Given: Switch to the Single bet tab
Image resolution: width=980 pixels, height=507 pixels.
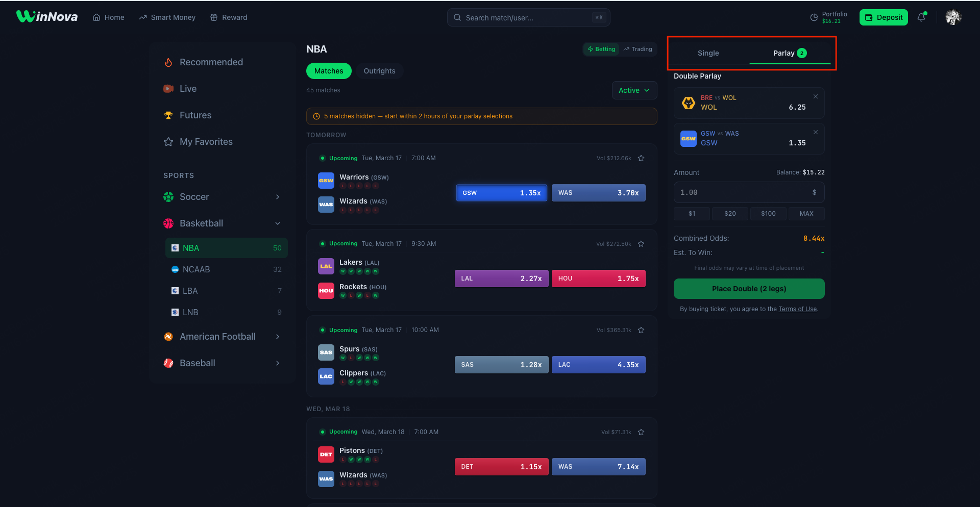Looking at the screenshot, I should coord(708,53).
